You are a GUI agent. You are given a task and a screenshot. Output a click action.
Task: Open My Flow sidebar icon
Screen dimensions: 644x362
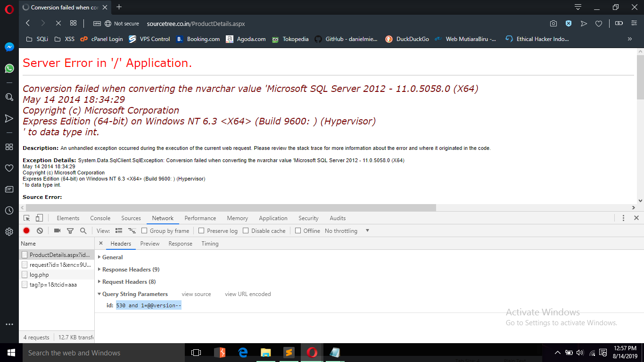coord(9,118)
